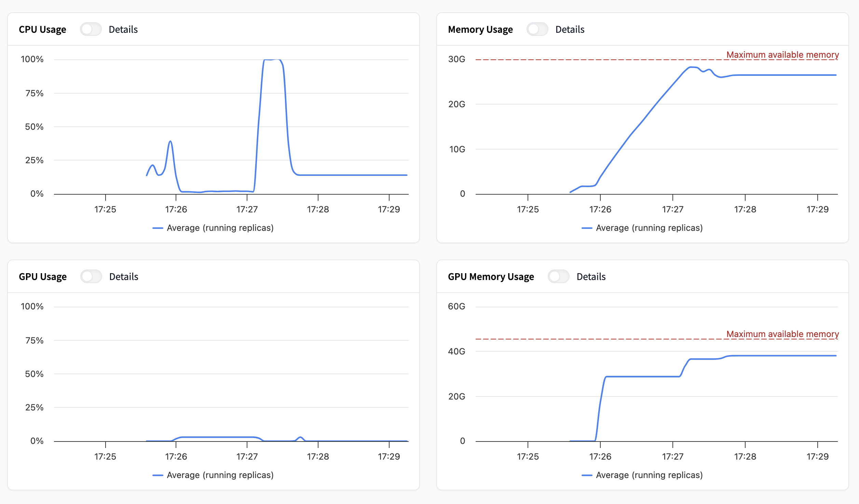Viewport: 859px width, 504px height.
Task: Click 'Maximum available memory' label in the GPU Memory chart
Action: tap(782, 334)
